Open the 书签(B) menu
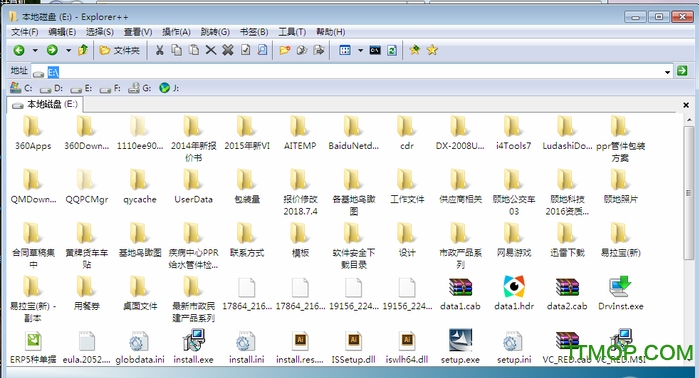This screenshot has width=699, height=378. [x=254, y=32]
